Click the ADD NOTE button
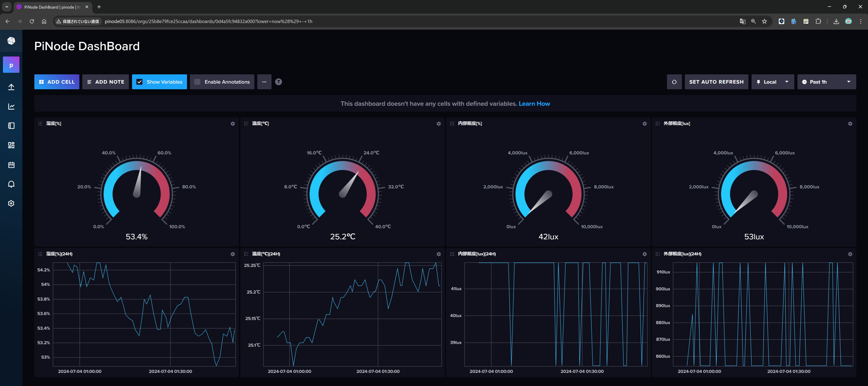 click(x=105, y=82)
